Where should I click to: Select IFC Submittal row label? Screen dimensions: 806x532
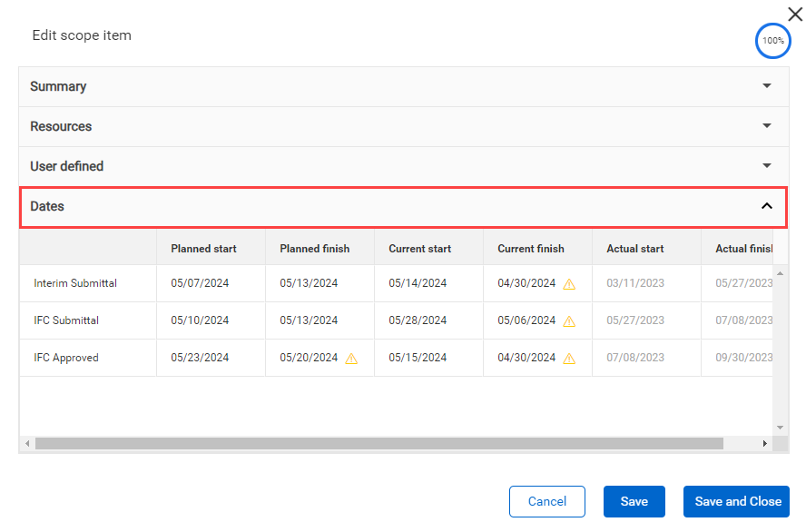coord(66,320)
